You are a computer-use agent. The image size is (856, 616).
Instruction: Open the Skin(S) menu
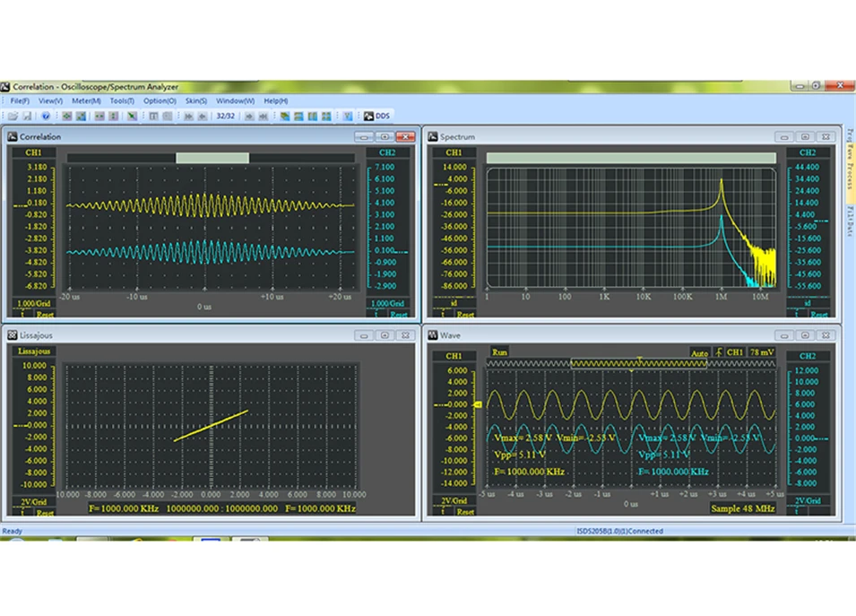click(x=195, y=101)
